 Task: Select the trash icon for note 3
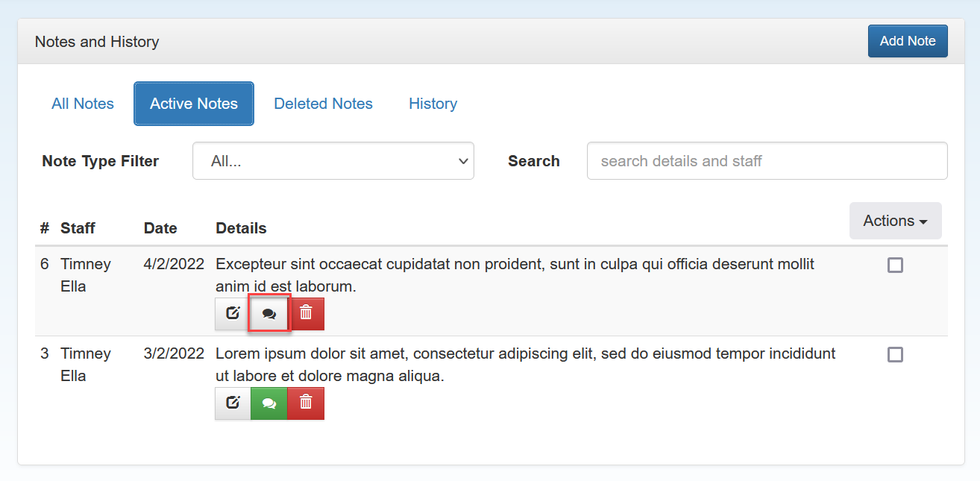pos(306,403)
